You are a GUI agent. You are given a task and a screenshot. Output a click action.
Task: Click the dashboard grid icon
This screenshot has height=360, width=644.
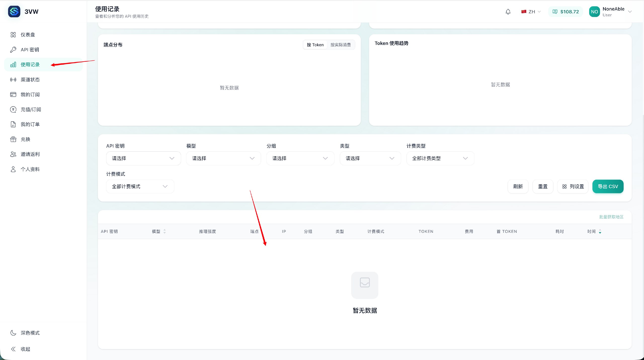click(x=13, y=35)
